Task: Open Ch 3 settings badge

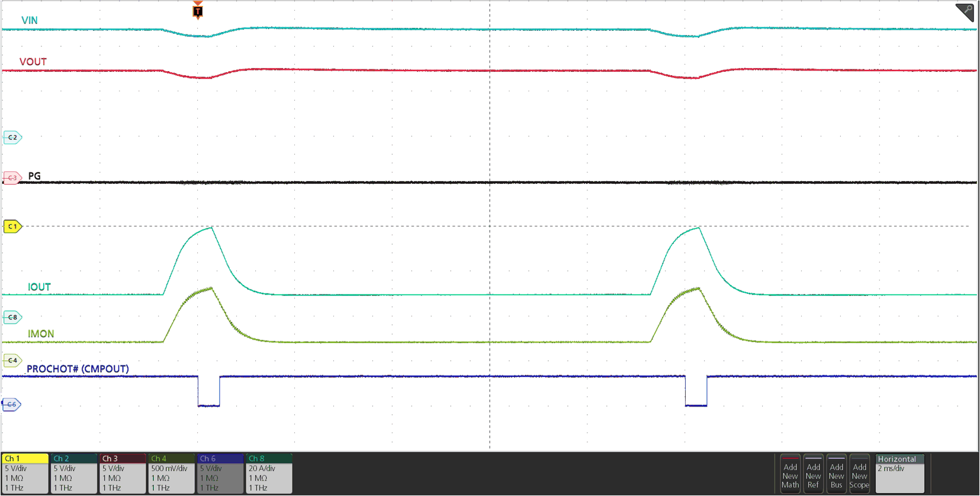Action: (x=123, y=473)
